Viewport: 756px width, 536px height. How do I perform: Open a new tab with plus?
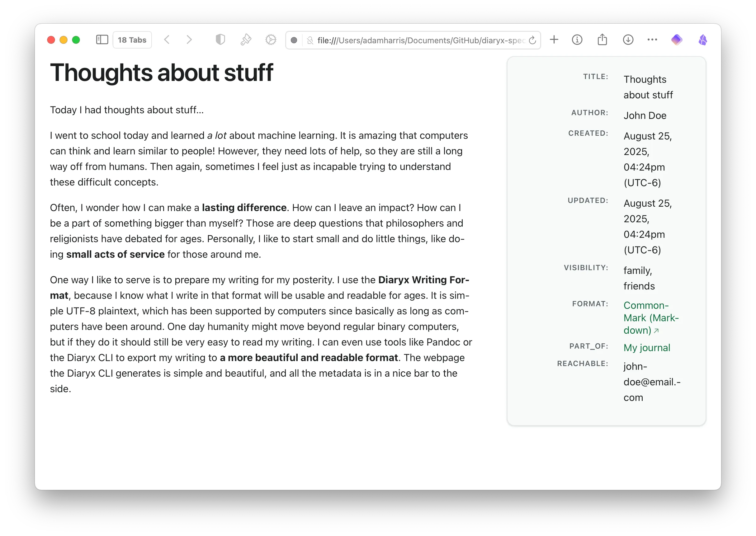tap(554, 40)
